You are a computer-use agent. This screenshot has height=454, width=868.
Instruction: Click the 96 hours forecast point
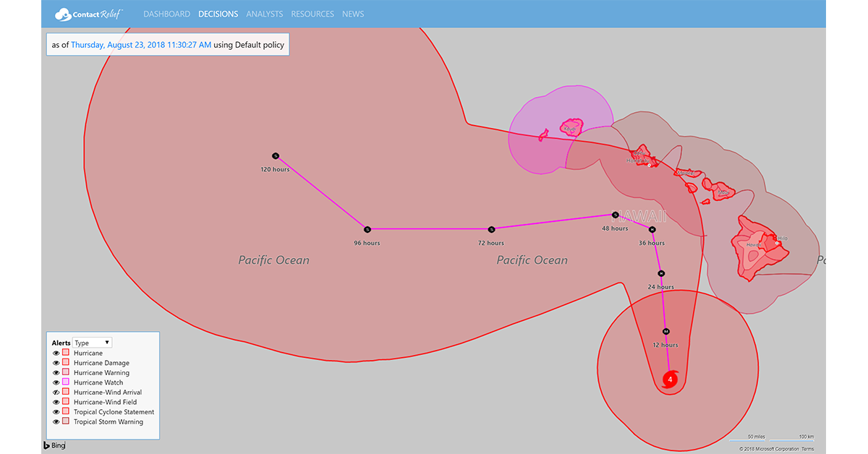click(367, 229)
